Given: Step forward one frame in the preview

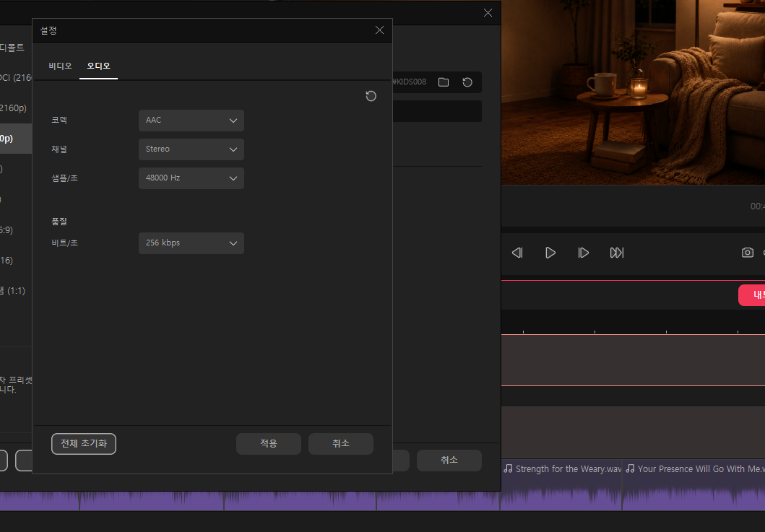Looking at the screenshot, I should click(584, 253).
